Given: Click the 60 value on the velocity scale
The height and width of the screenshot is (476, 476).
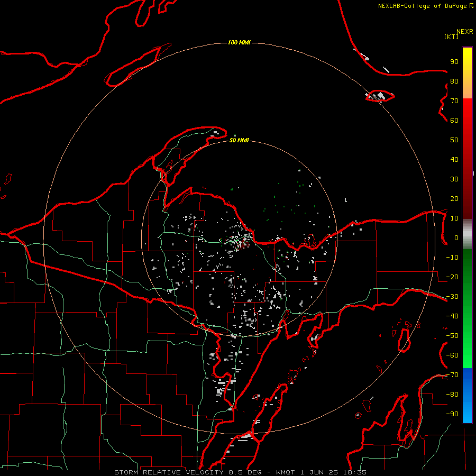Looking at the screenshot, I should (x=454, y=120).
